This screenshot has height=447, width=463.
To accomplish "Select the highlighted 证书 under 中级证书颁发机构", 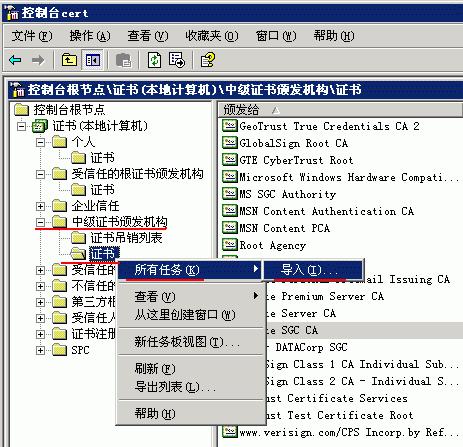I will point(104,254).
